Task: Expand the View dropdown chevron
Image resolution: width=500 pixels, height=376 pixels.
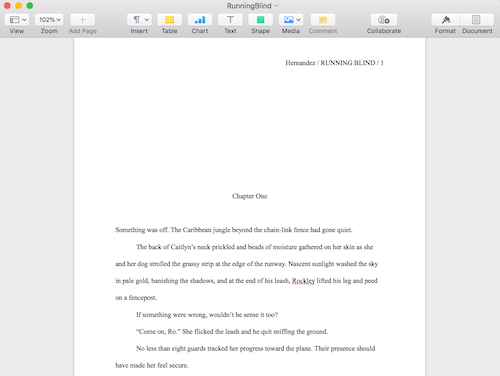Action: tap(24, 20)
